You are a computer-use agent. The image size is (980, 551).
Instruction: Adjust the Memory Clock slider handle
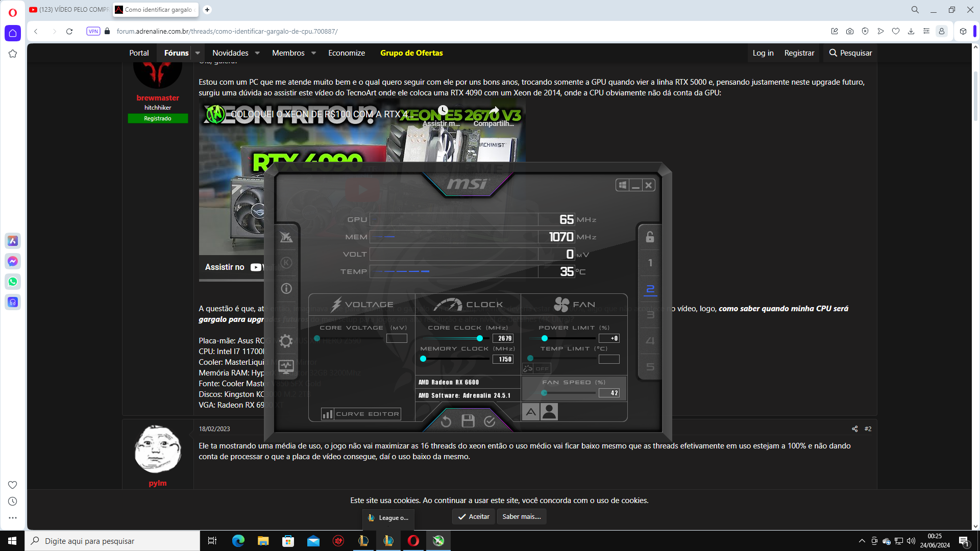[423, 359]
